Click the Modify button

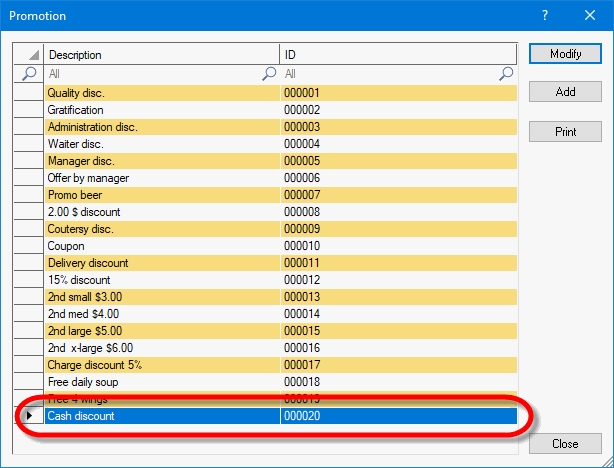pyautogui.click(x=565, y=54)
